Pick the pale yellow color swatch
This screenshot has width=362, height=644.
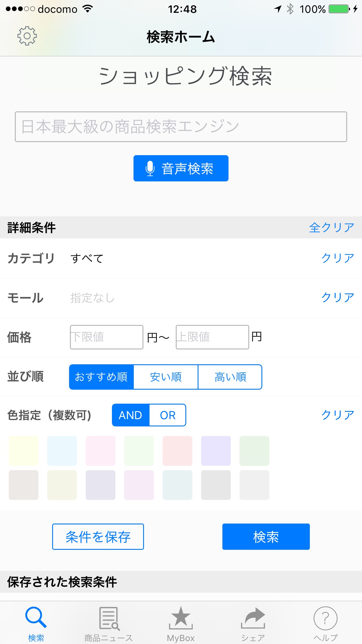(x=24, y=451)
